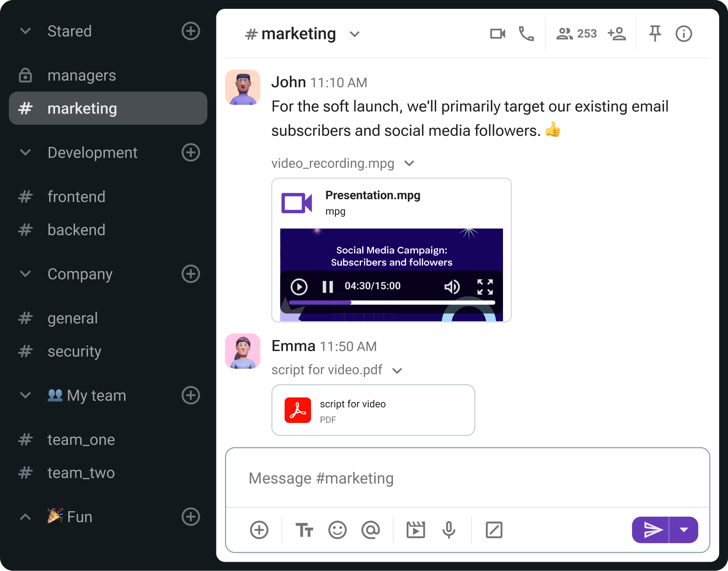Seek on the video progress bar

pos(392,302)
